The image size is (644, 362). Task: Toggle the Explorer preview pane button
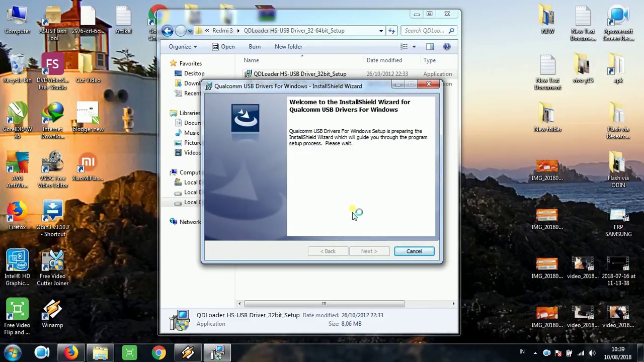[430, 46]
